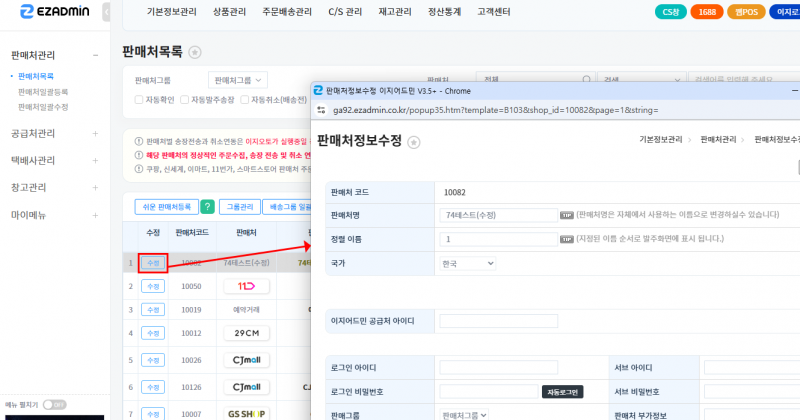This screenshot has height=420, width=800.
Task: Click TIP icon beside 판매처명 field
Action: (566, 215)
